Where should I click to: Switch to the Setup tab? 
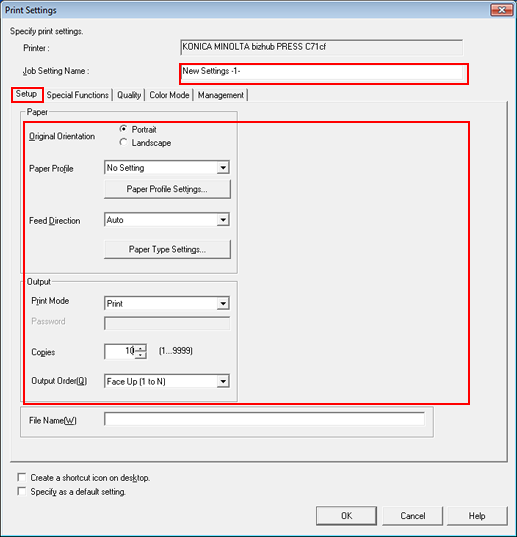pyautogui.click(x=27, y=94)
